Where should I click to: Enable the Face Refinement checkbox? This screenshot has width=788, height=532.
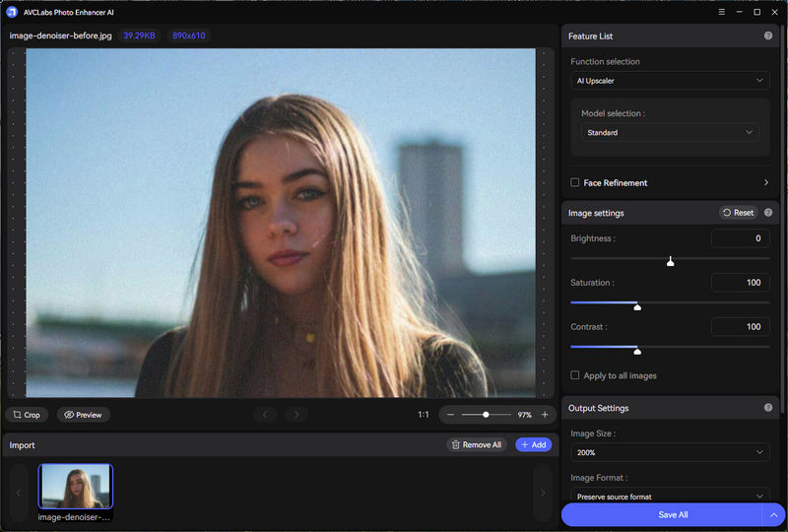(x=575, y=182)
